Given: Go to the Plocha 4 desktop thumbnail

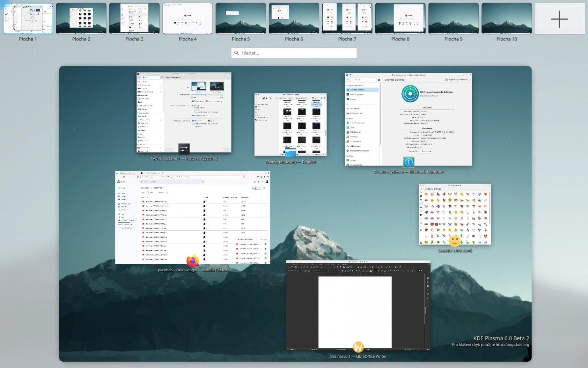Looking at the screenshot, I should (187, 19).
